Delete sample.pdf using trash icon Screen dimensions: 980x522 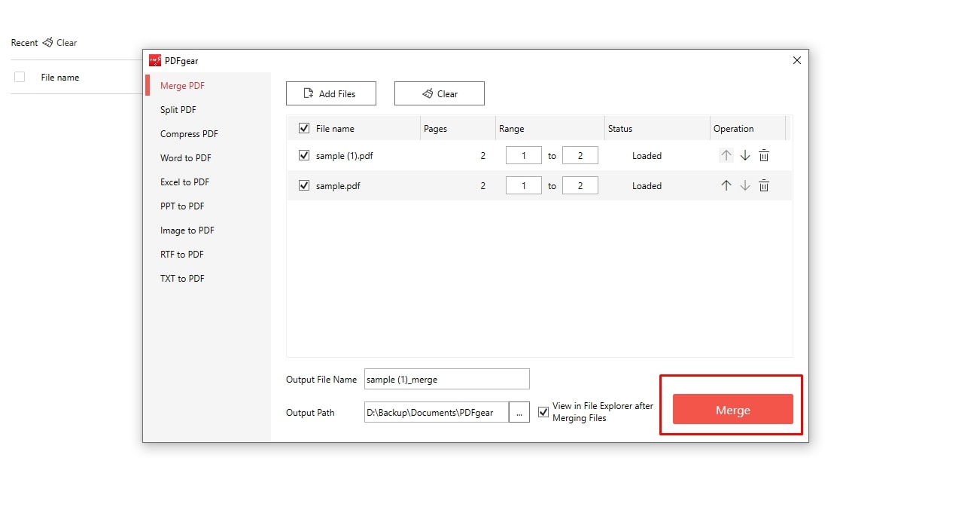(x=764, y=185)
